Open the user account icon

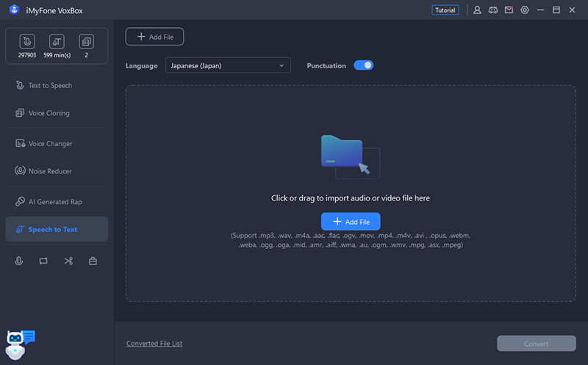(477, 10)
